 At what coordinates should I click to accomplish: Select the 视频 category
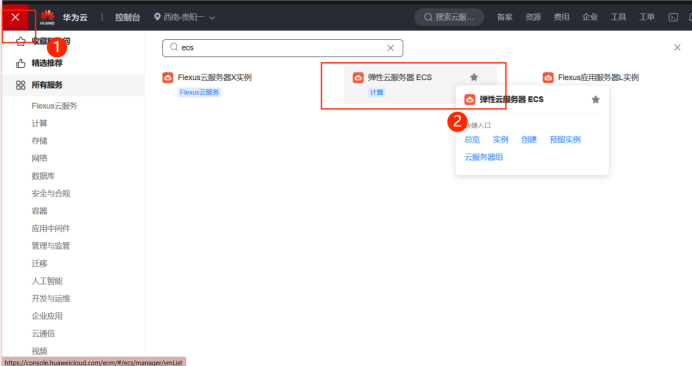pos(39,351)
